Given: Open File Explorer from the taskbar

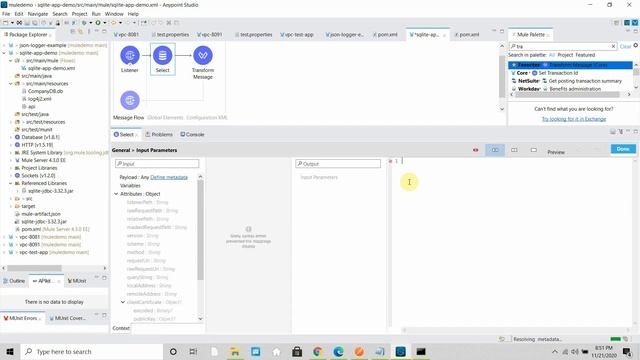Looking at the screenshot, I should [235, 351].
